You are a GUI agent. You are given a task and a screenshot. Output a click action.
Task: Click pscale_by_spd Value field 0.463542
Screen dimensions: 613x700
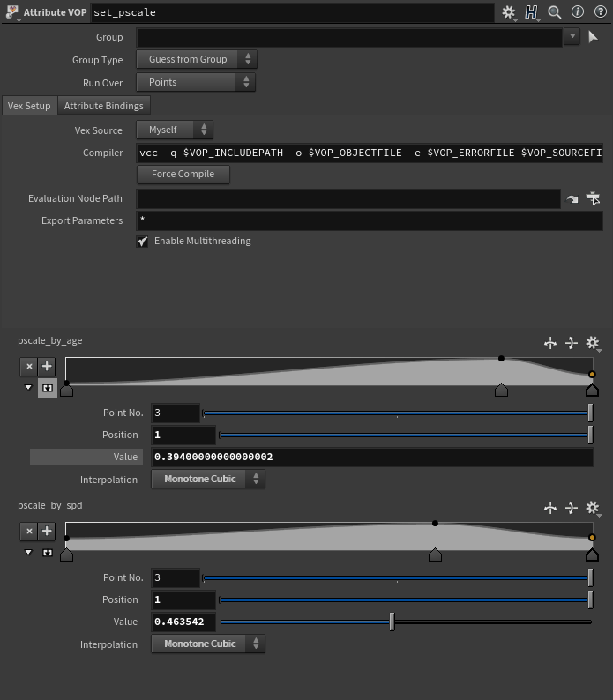183,622
